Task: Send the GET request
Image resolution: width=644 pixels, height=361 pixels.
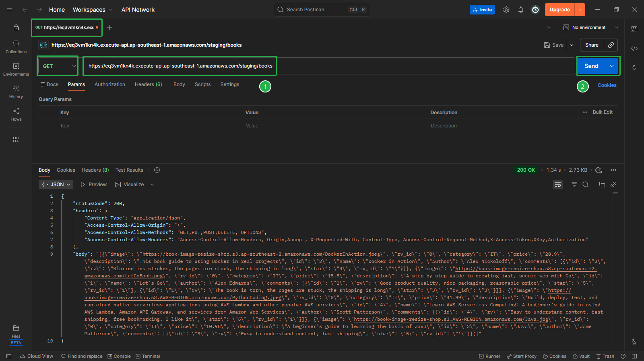Action: tap(591, 66)
